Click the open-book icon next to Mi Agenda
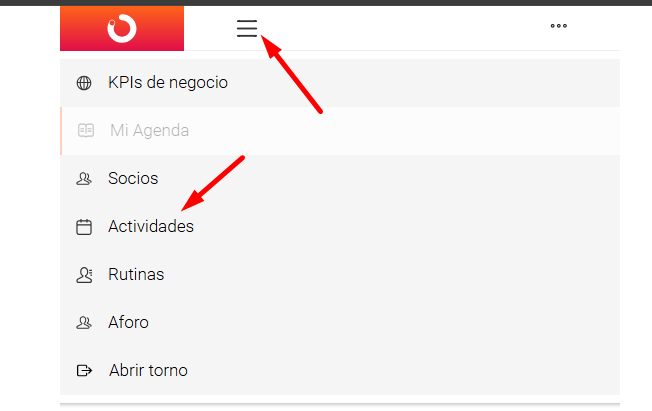 tap(86, 130)
